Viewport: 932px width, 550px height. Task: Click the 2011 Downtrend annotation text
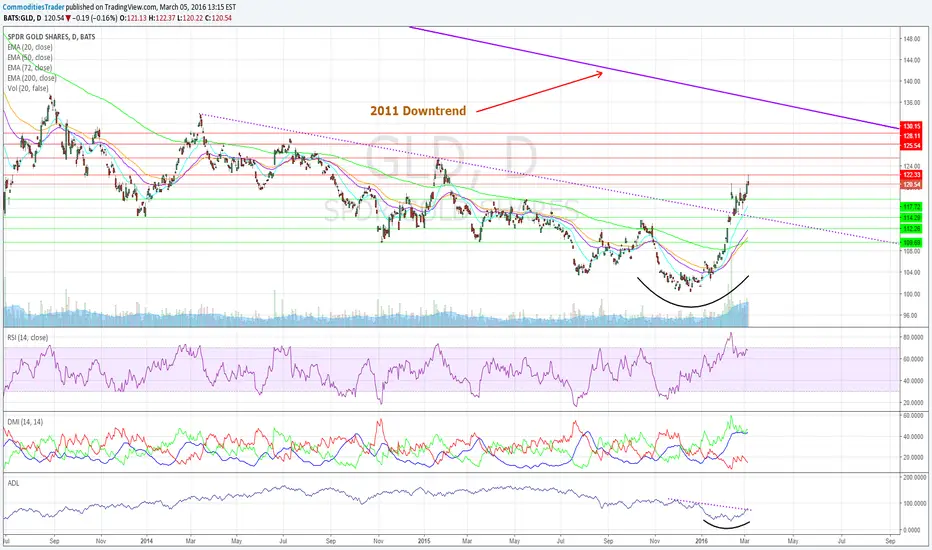(x=418, y=111)
